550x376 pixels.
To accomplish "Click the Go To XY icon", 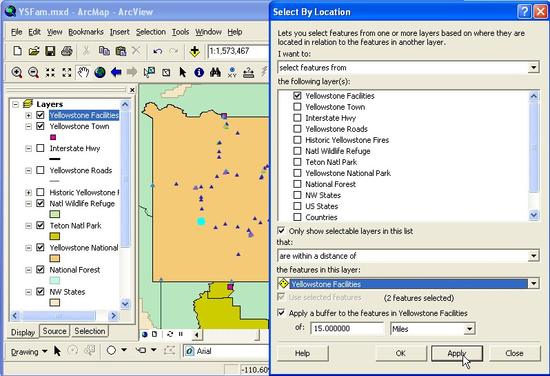I will coord(232,73).
